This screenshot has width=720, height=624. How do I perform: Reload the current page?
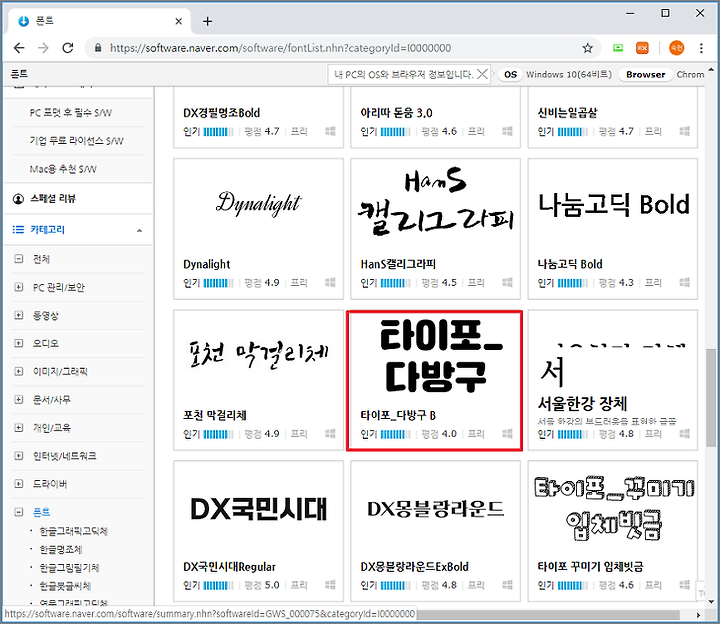tap(68, 48)
